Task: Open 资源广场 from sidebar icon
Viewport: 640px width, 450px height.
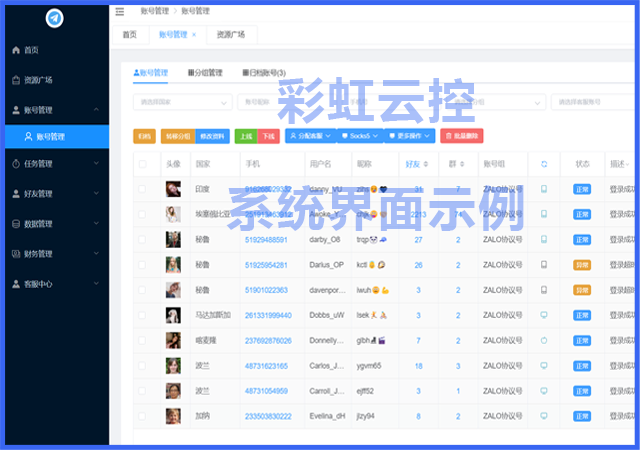Action: (15, 80)
